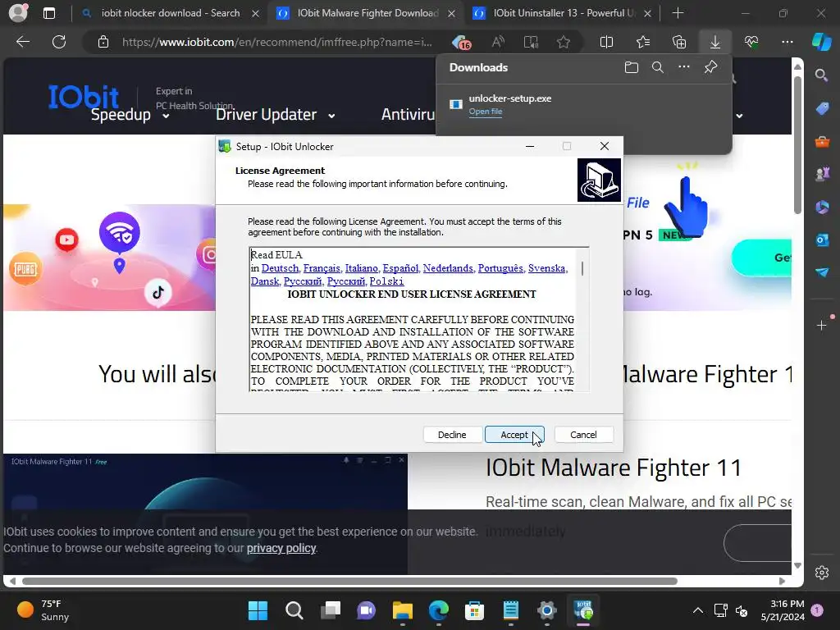840x630 pixels.
Task: Open sidebar Shopping tag icon
Action: coord(822,108)
